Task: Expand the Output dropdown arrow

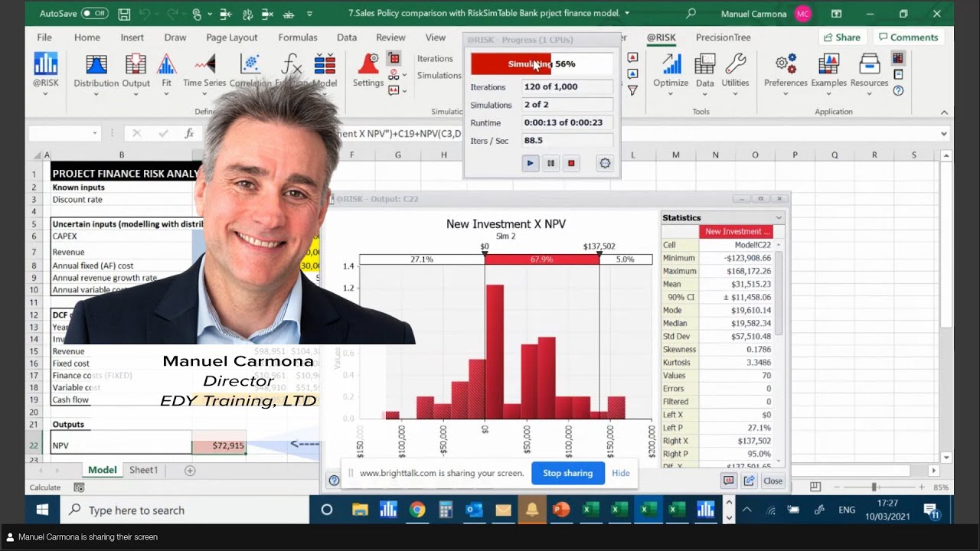Action: click(x=136, y=94)
